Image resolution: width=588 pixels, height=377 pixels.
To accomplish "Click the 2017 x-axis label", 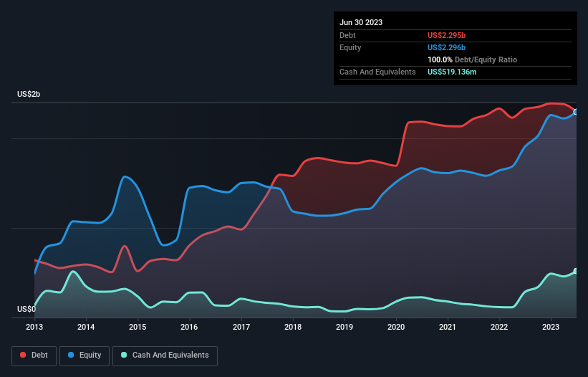I will (241, 327).
